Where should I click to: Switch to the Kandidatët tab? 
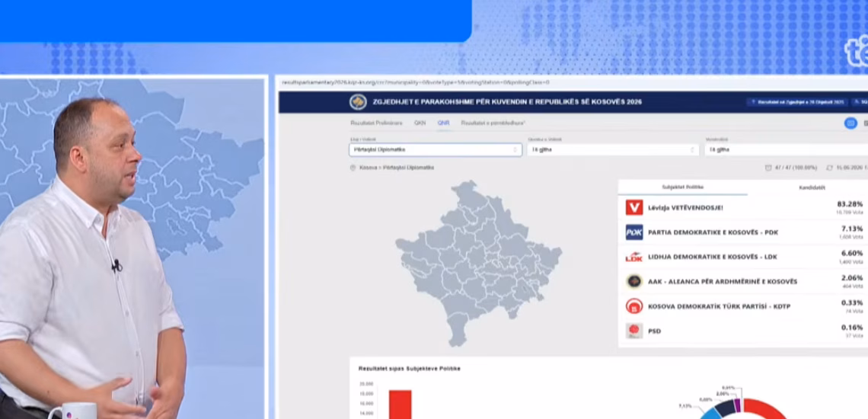[812, 187]
